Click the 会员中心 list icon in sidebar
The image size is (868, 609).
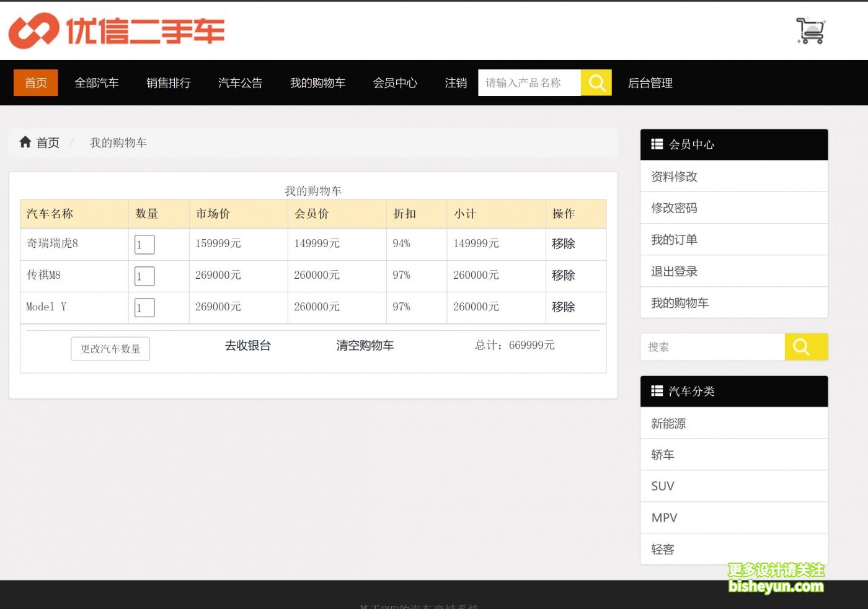(x=657, y=144)
